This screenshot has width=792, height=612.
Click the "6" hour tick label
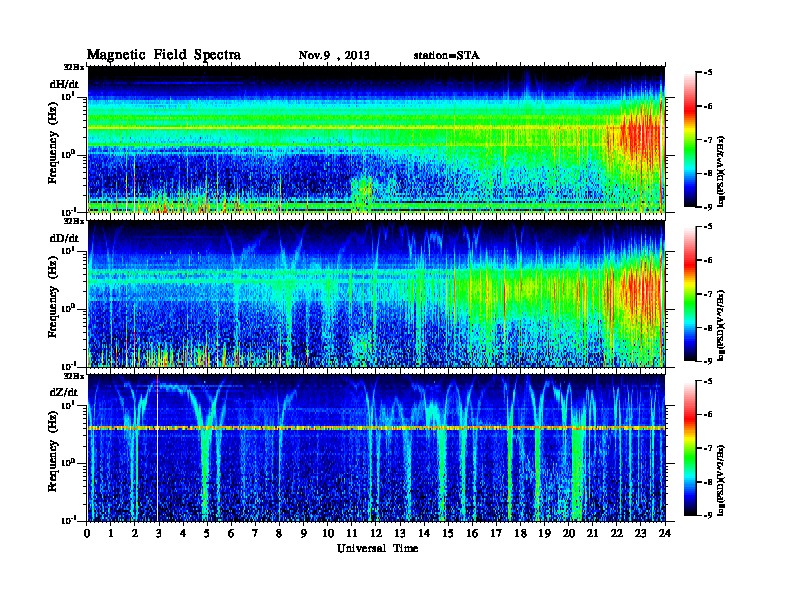[x=231, y=533]
